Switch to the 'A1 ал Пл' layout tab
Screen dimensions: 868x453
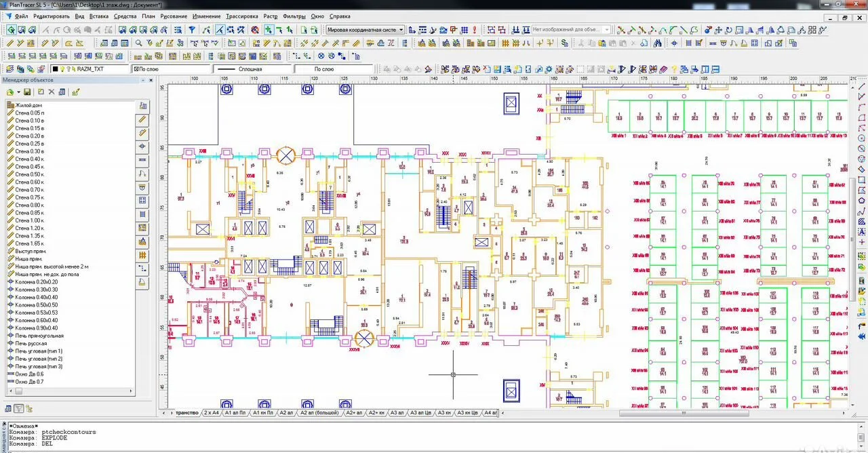235,412
